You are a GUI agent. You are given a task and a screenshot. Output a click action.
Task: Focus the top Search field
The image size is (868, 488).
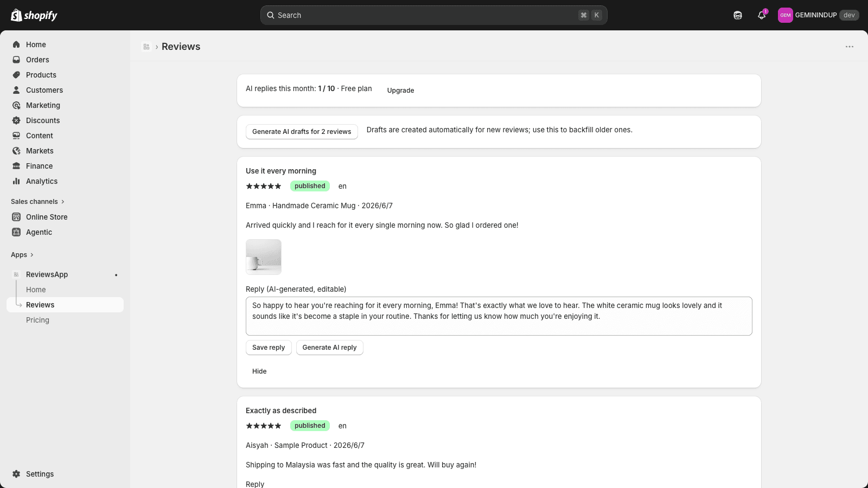(434, 15)
